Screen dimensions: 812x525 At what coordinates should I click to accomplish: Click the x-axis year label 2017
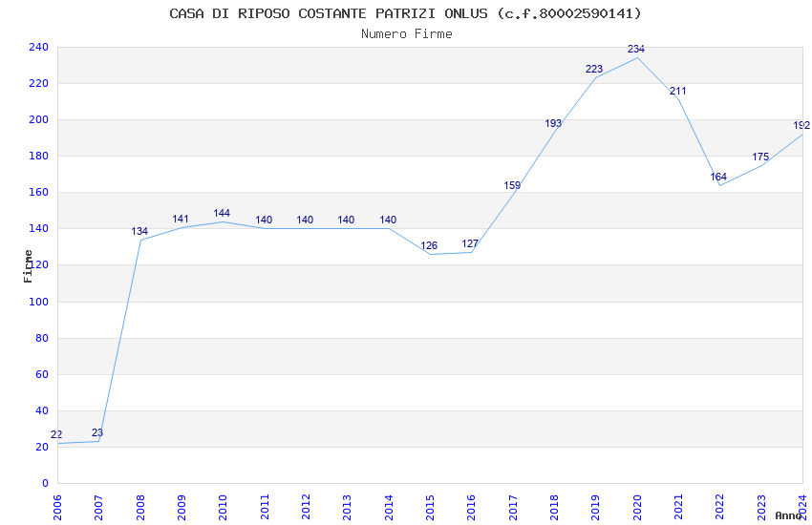[x=513, y=508]
